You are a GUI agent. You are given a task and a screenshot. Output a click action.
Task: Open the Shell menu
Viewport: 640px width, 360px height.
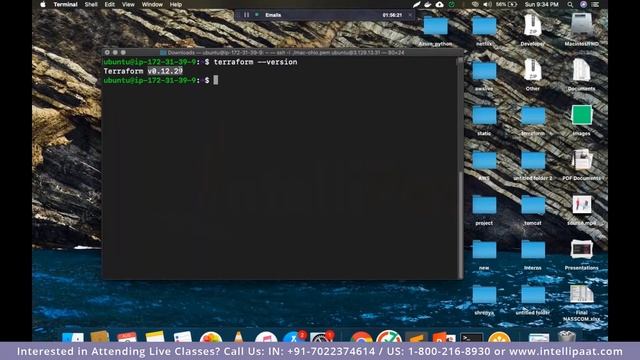click(91, 4)
